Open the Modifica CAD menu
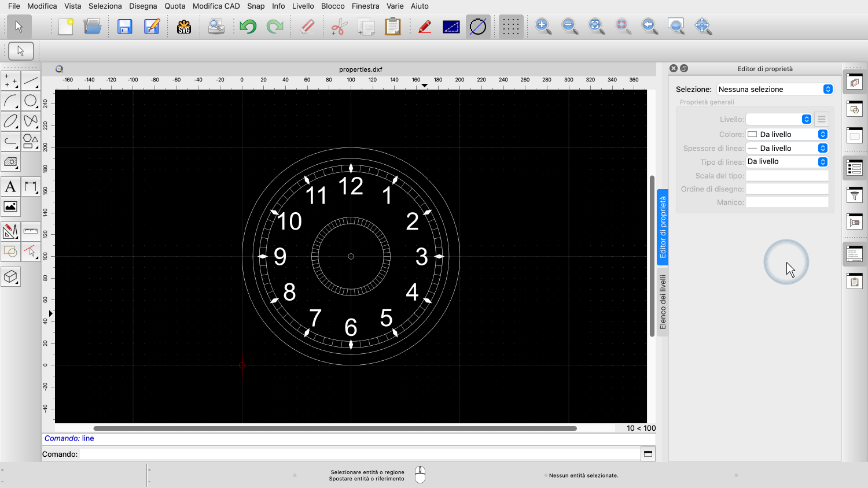This screenshot has width=868, height=488. [216, 6]
